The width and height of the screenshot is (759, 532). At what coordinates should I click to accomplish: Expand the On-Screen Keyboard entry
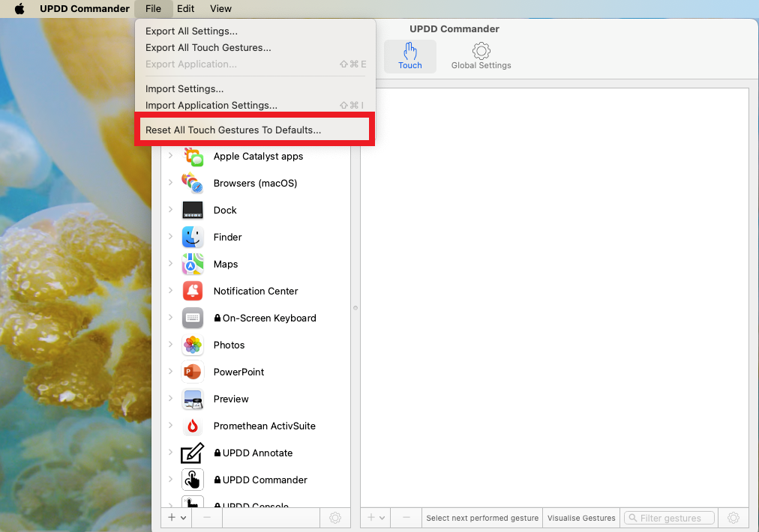(x=170, y=318)
